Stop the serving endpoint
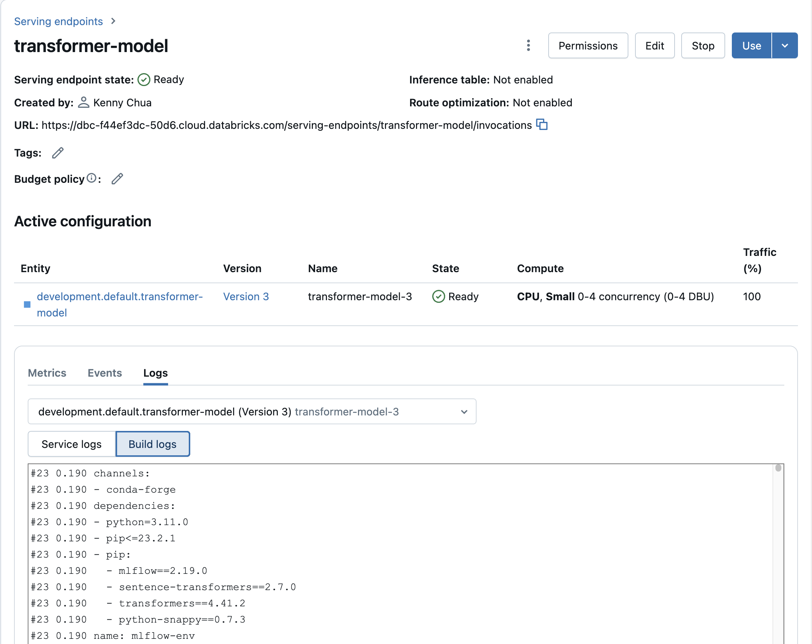Viewport: 812px width, 644px height. pyautogui.click(x=703, y=45)
